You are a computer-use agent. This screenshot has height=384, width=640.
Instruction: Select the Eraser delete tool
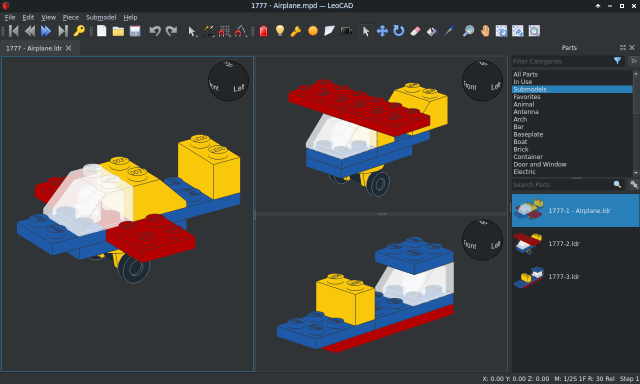pos(415,31)
